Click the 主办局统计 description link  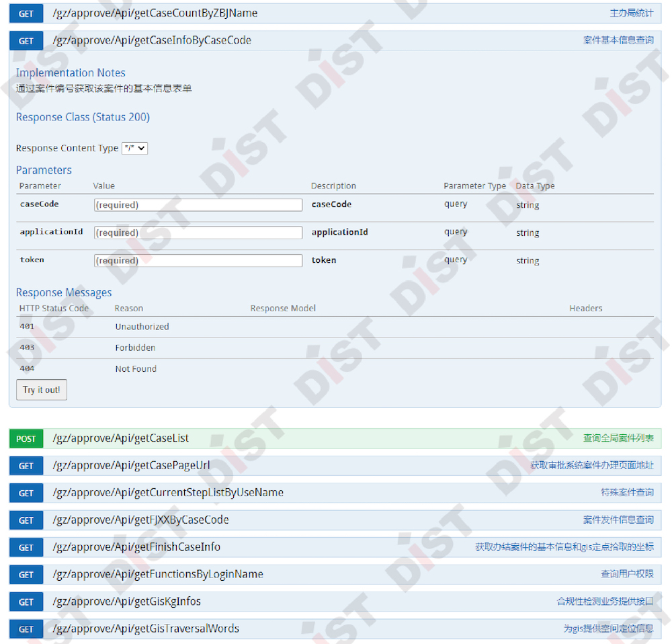631,13
